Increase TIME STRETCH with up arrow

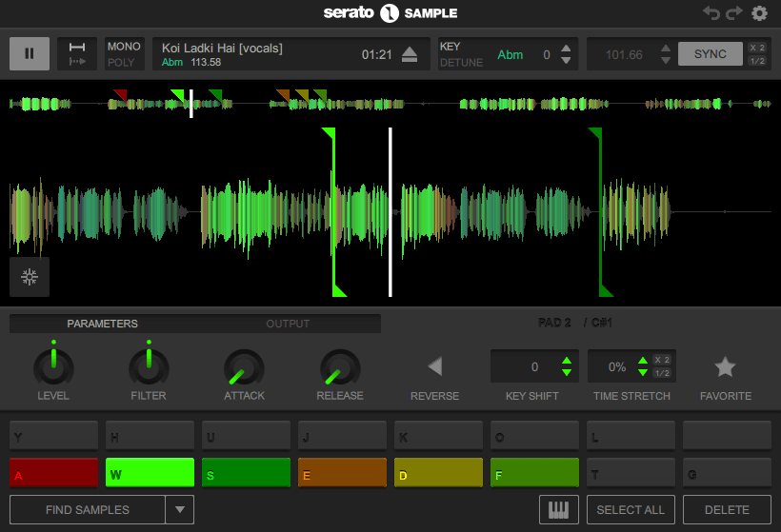(x=643, y=361)
